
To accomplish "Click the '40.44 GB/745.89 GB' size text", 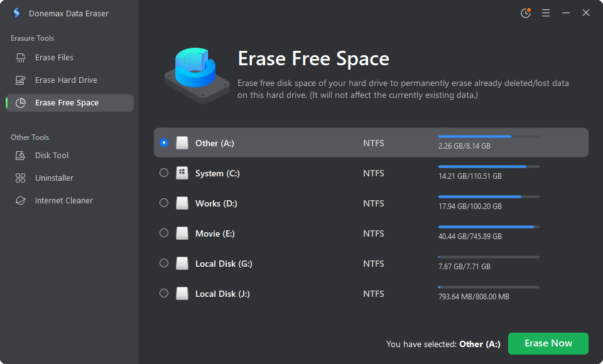I will tap(470, 237).
